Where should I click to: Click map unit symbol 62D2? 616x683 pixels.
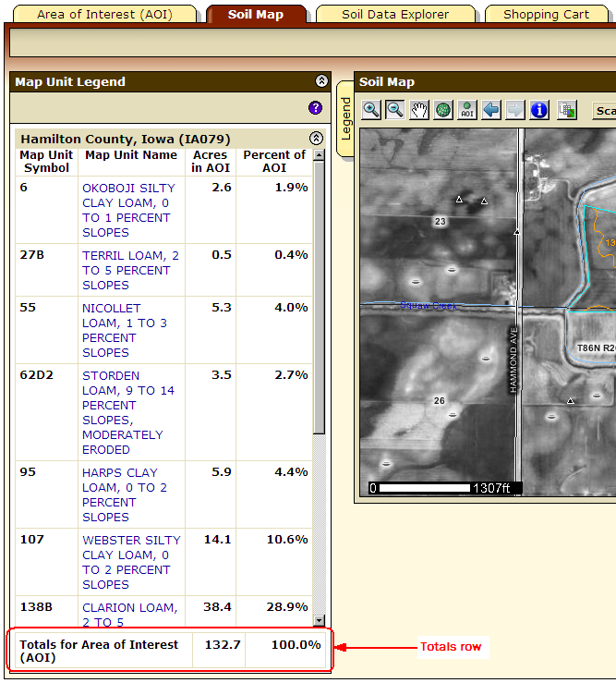click(x=37, y=375)
